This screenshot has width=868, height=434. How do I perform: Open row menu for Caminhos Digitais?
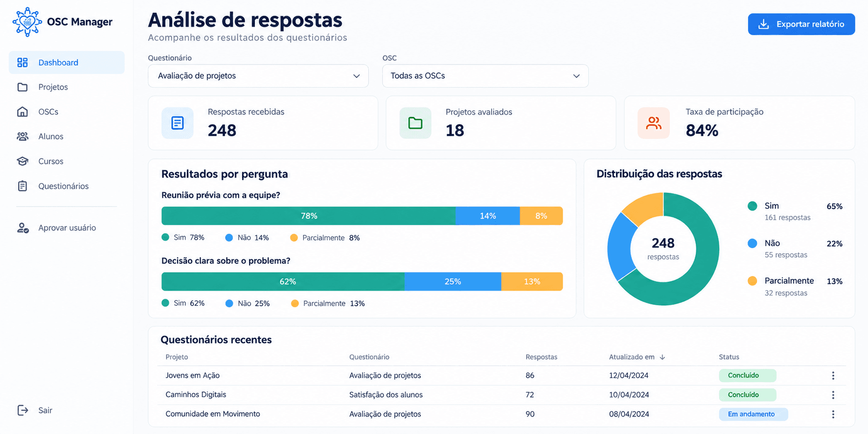point(833,395)
